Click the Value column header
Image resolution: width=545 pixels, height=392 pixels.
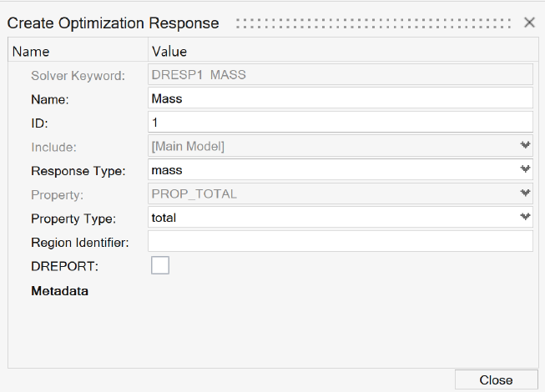(169, 52)
